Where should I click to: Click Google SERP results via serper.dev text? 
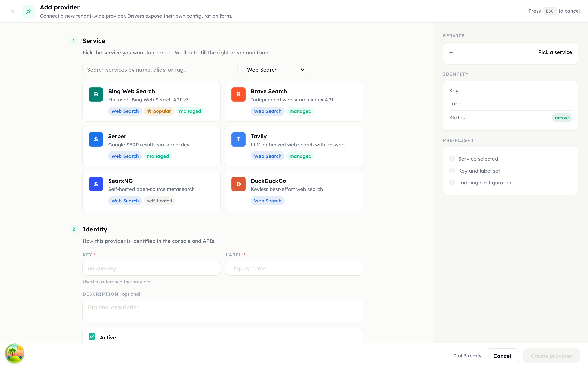point(149,145)
